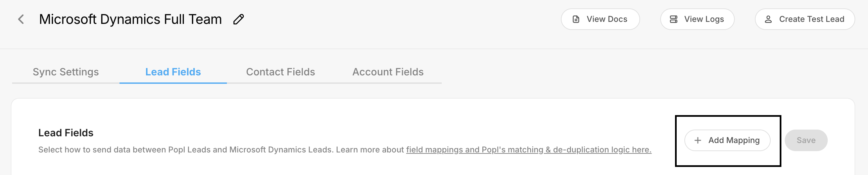
Task: Click the plus icon in Add Mapping
Action: click(x=697, y=140)
